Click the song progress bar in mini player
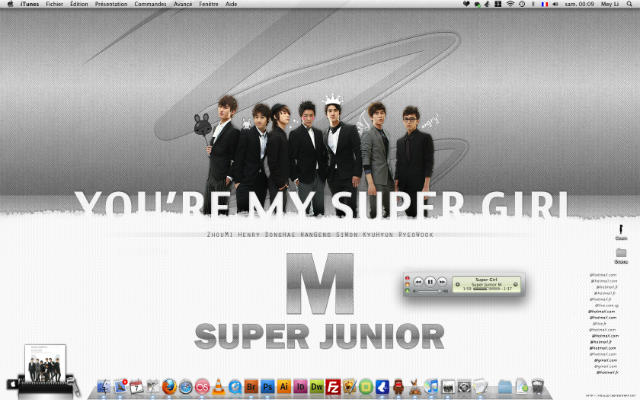Image resolution: width=640 pixels, height=400 pixels. [x=486, y=289]
